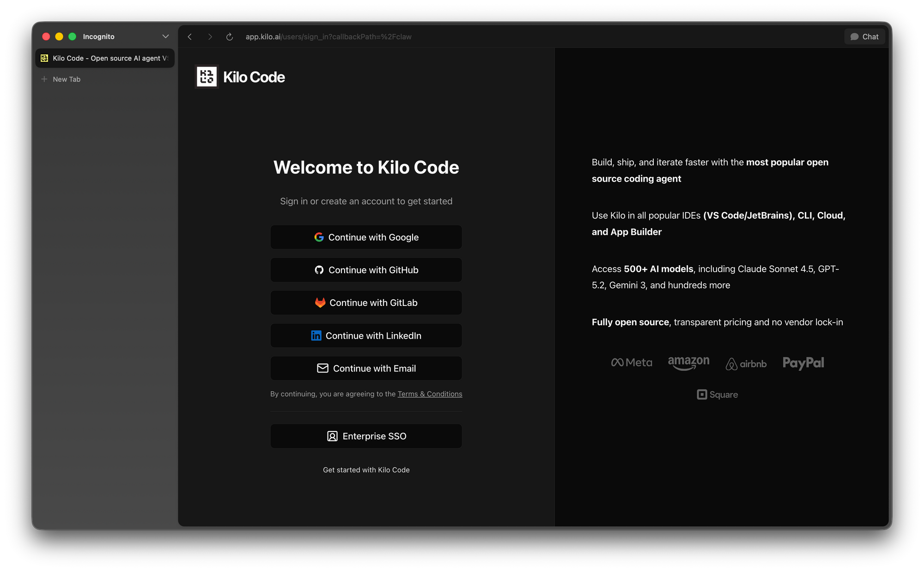
Task: Choose Continue with GitLab
Action: point(366,303)
